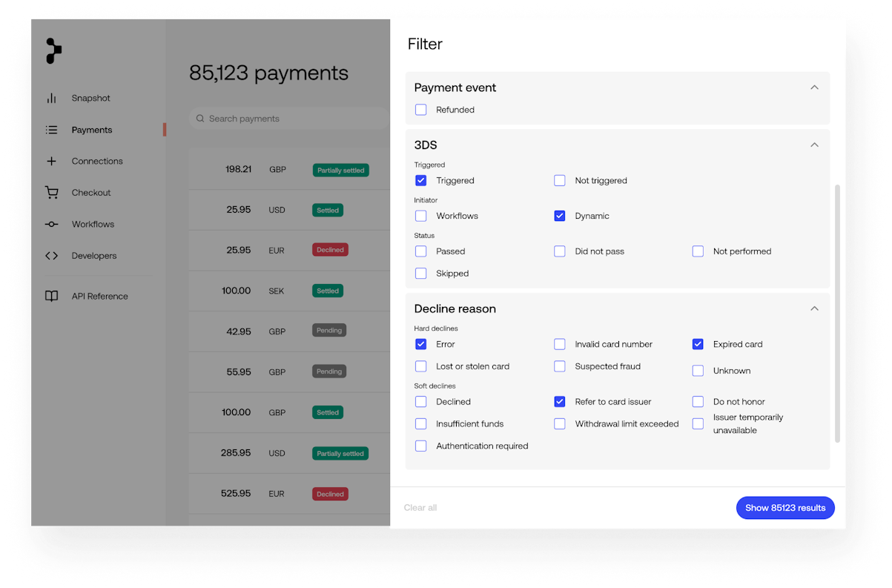Viewport: 892px width, 588px height.
Task: Click Declined badge on 525.95 EUR row
Action: [330, 495]
